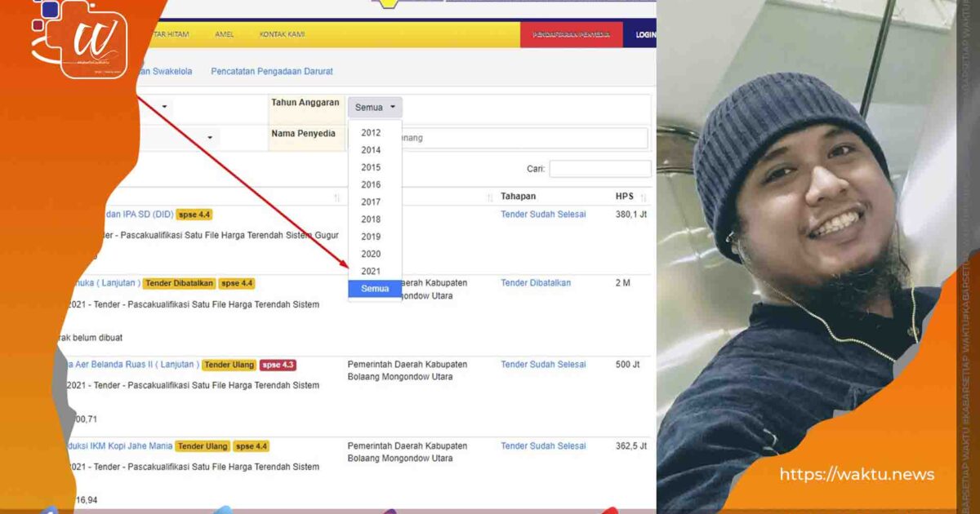Choose 2021 from the year list
This screenshot has height=514, width=980.
tap(371, 271)
